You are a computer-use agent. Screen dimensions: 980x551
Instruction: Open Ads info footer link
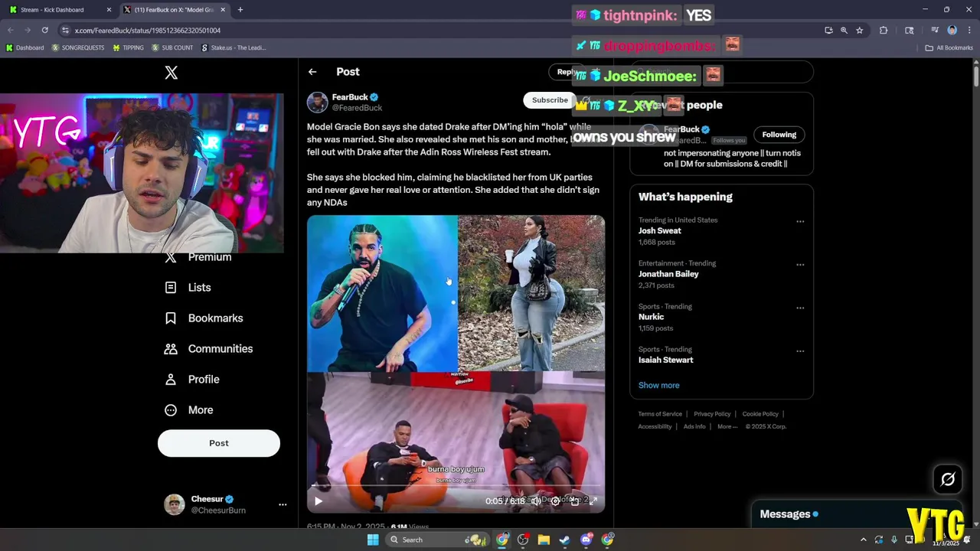click(694, 426)
